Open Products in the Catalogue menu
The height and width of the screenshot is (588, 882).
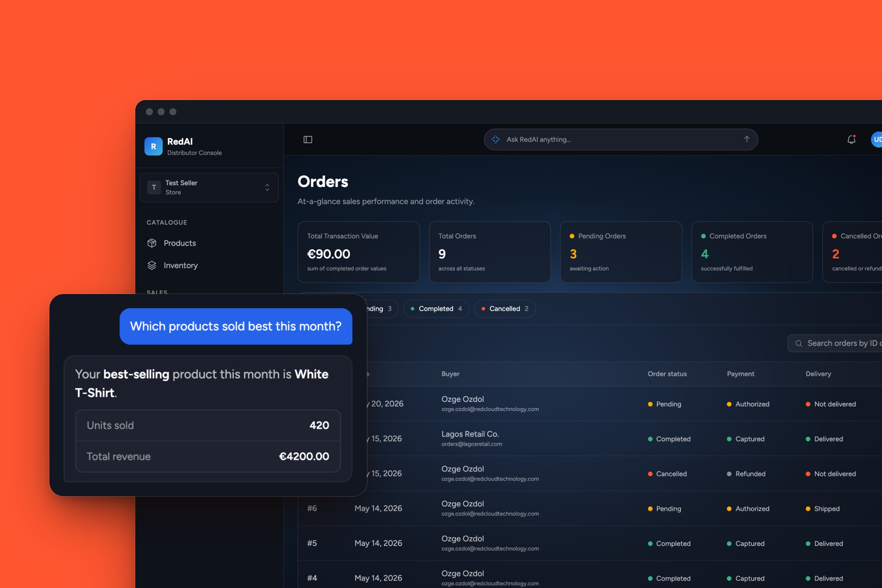[209, 243]
